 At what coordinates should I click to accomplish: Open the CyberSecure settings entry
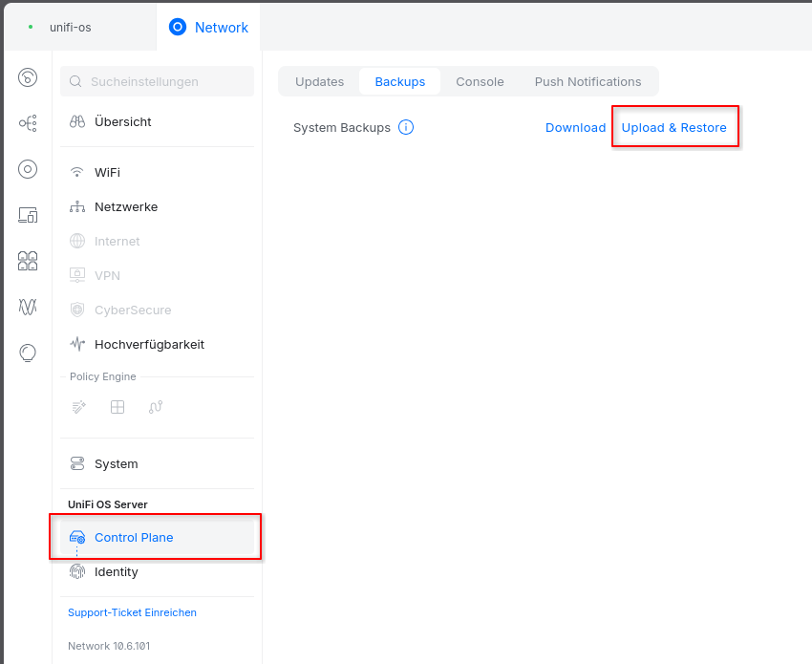coord(157,310)
